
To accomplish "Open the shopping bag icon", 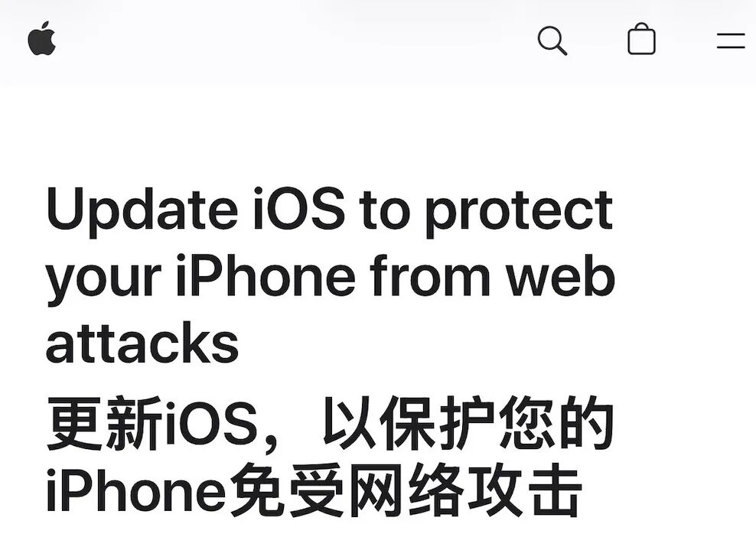I will tap(641, 38).
